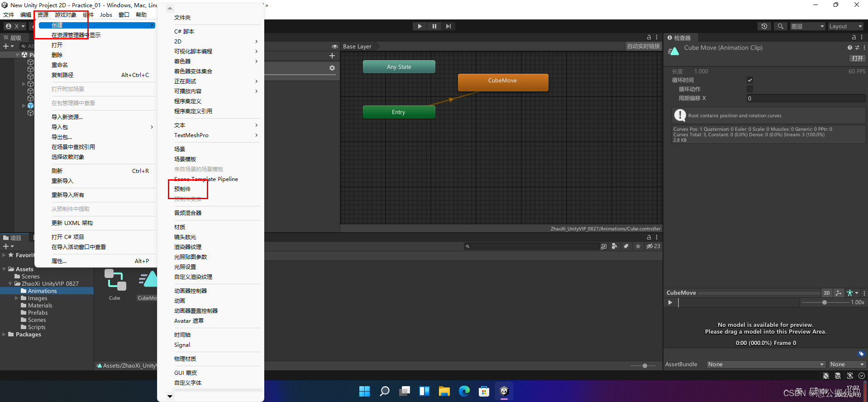Toggle the 循环动作 checkbox
The image size is (868, 402).
pyautogui.click(x=750, y=89)
